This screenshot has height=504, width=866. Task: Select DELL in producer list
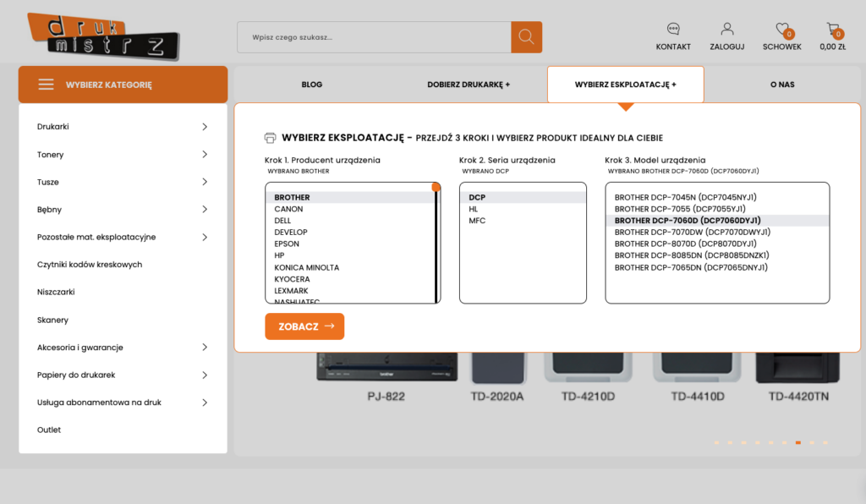[x=282, y=220]
